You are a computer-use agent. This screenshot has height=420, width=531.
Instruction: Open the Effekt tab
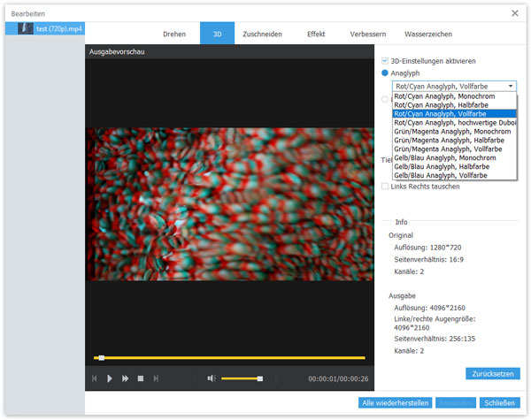(316, 34)
